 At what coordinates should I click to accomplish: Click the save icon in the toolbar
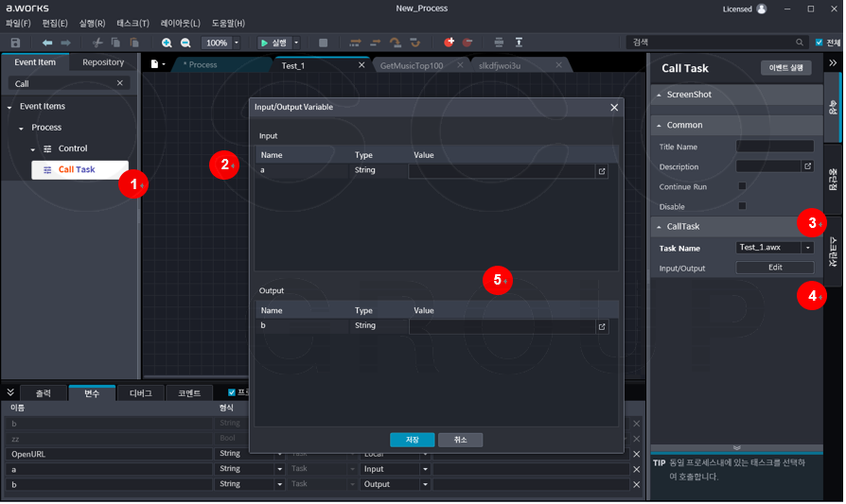[x=15, y=43]
